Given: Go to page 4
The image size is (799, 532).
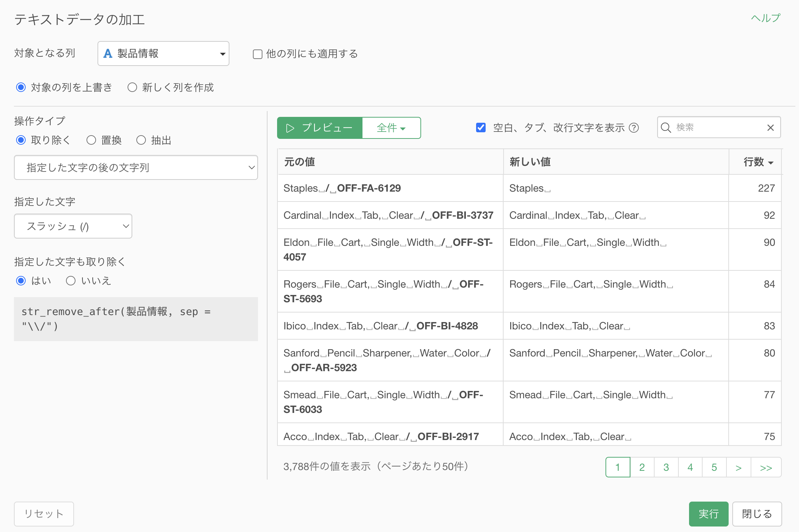Looking at the screenshot, I should (x=690, y=467).
